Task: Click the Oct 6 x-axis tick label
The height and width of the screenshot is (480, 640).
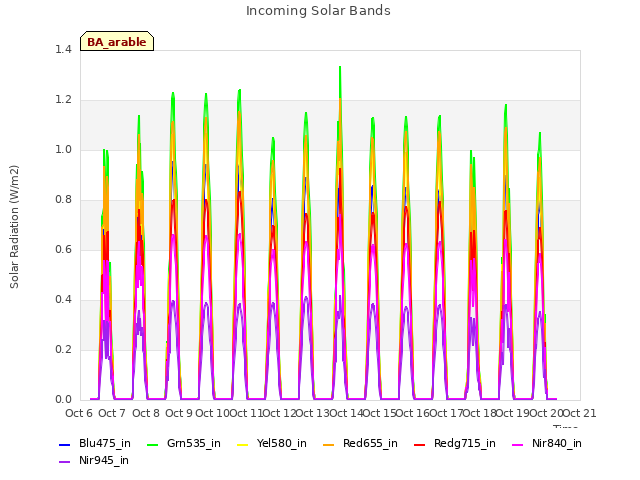Action: coord(79,413)
